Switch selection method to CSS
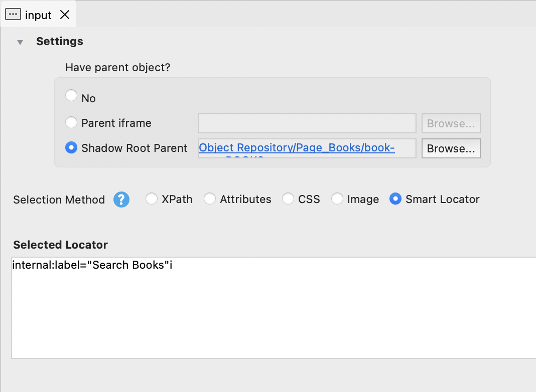The image size is (536, 392). coord(288,199)
